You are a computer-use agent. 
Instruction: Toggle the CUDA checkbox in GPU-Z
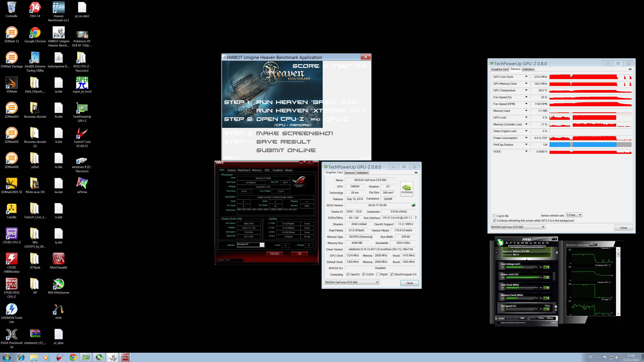(x=363, y=274)
